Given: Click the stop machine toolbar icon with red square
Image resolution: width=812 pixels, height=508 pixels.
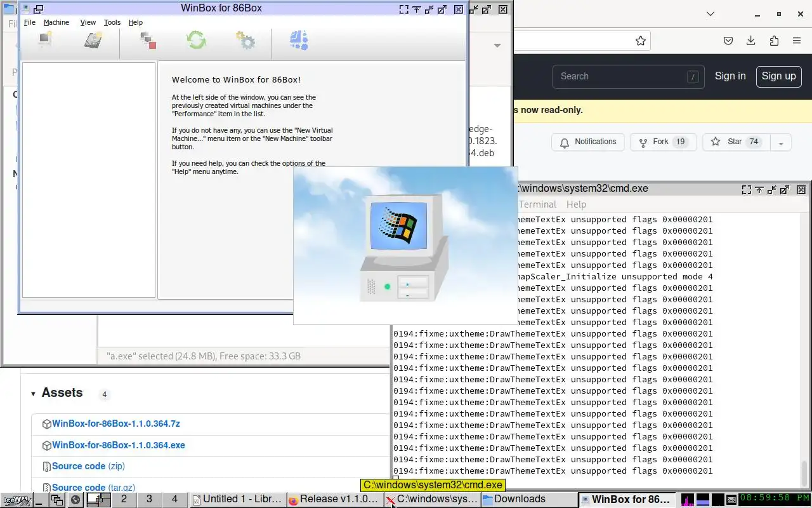Looking at the screenshot, I should (x=148, y=41).
